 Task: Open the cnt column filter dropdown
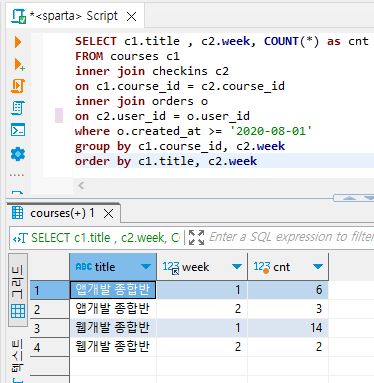[x=318, y=267]
